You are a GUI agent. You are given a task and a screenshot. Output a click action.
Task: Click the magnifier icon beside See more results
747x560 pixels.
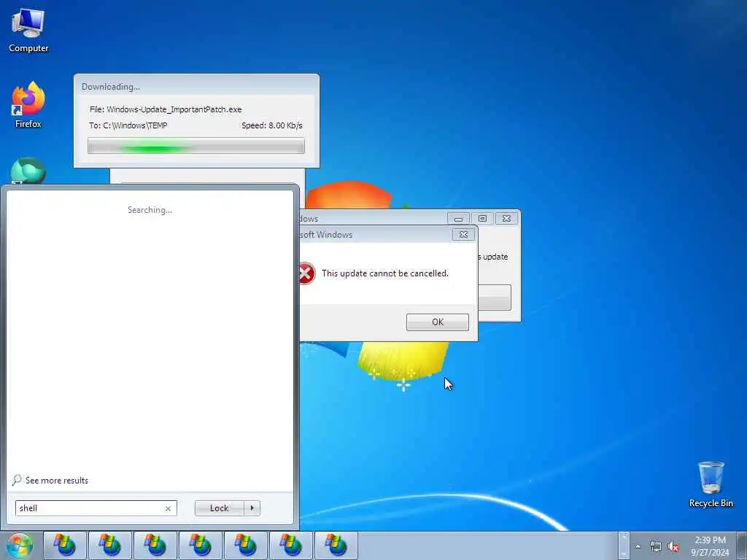17,480
